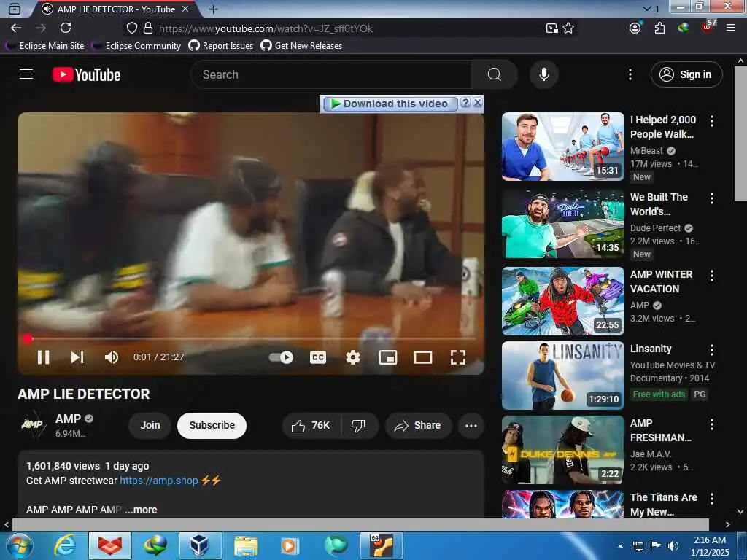
Task: Dislike the video with thumbs down
Action: point(358,425)
